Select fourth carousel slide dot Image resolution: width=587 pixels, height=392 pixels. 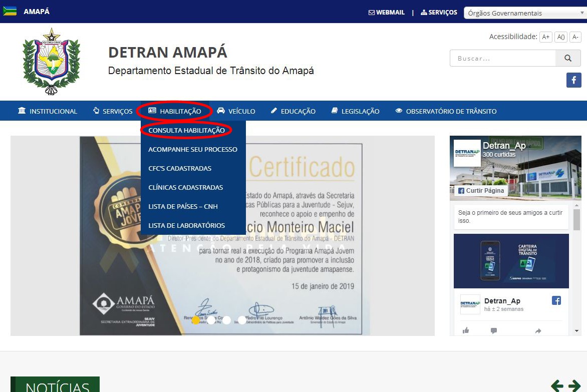point(242,320)
